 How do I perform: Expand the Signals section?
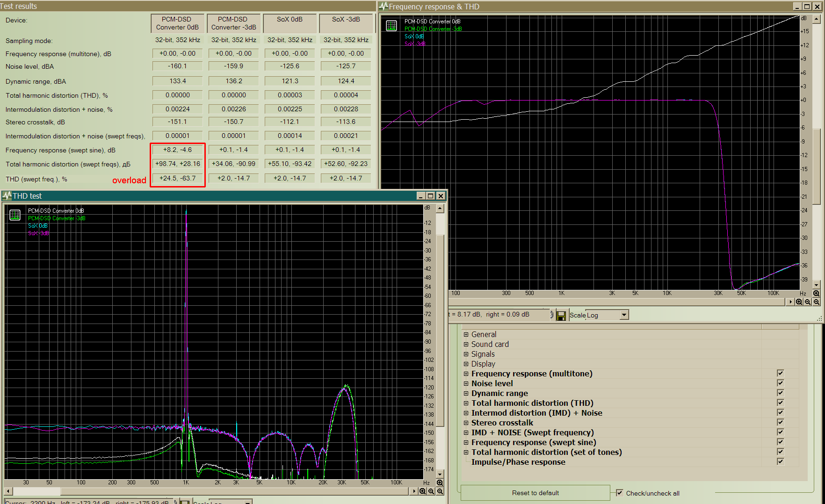(466, 354)
